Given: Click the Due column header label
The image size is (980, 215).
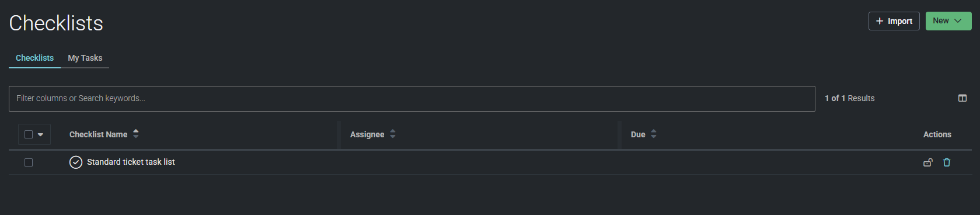Looking at the screenshot, I should [638, 134].
